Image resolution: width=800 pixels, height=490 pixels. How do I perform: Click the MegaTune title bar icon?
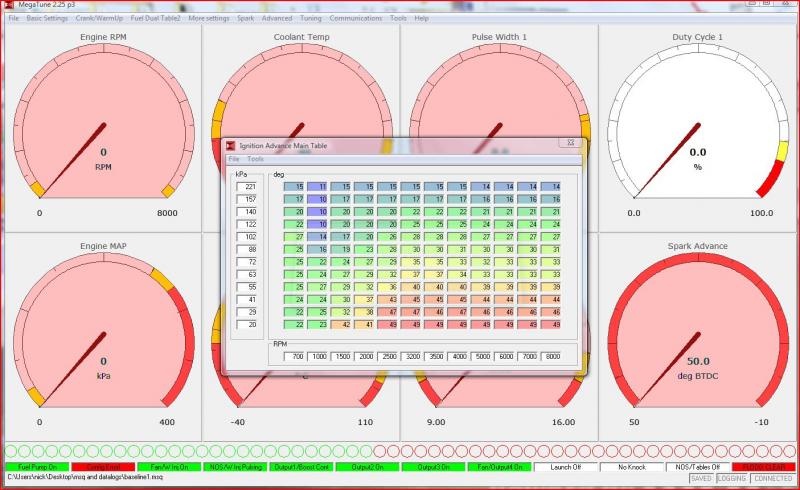8,5
